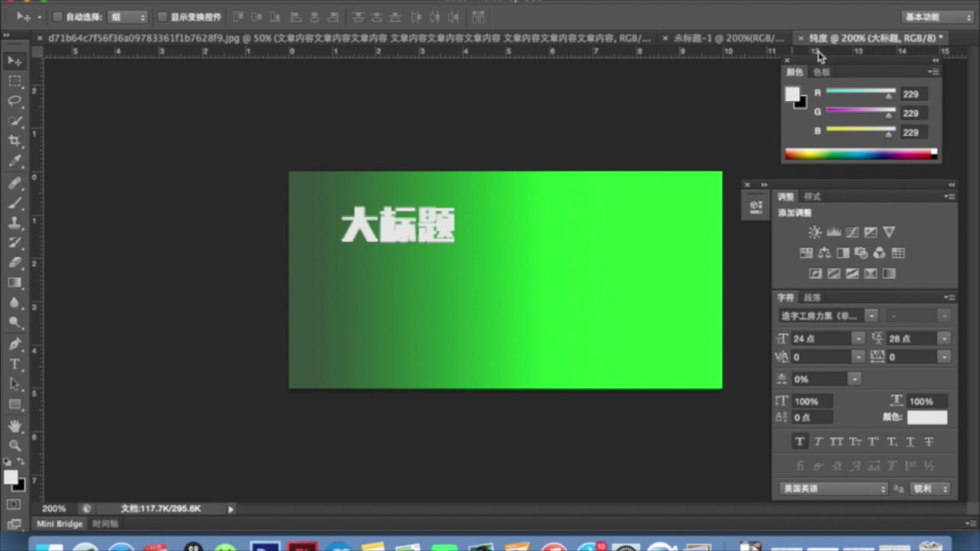Switch to the 色板 tab

click(x=821, y=71)
